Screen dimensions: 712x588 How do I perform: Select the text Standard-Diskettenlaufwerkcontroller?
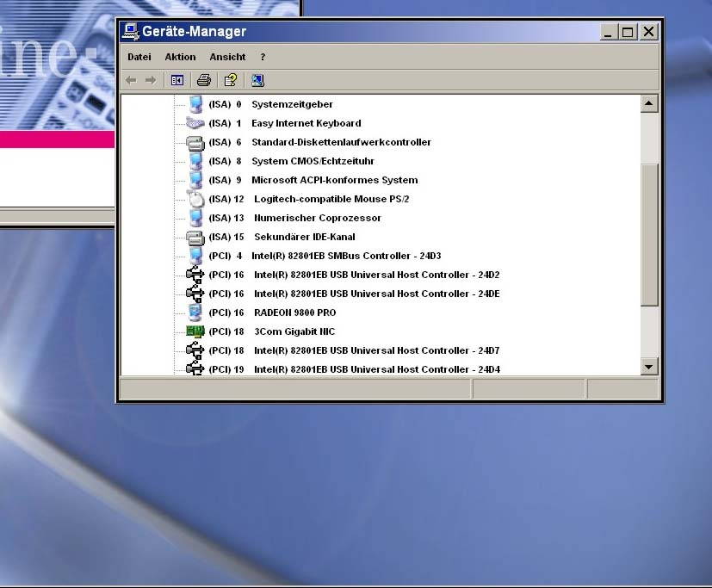[341, 142]
